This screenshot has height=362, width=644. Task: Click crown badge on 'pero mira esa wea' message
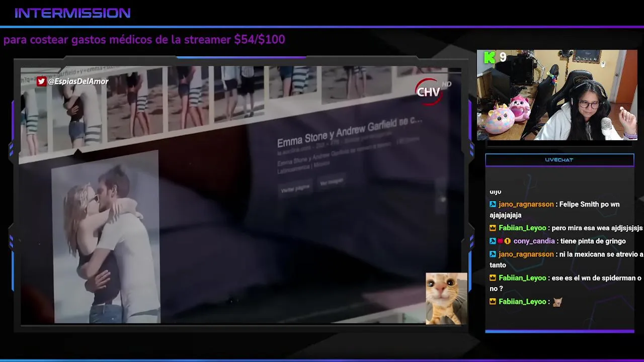coord(493,228)
